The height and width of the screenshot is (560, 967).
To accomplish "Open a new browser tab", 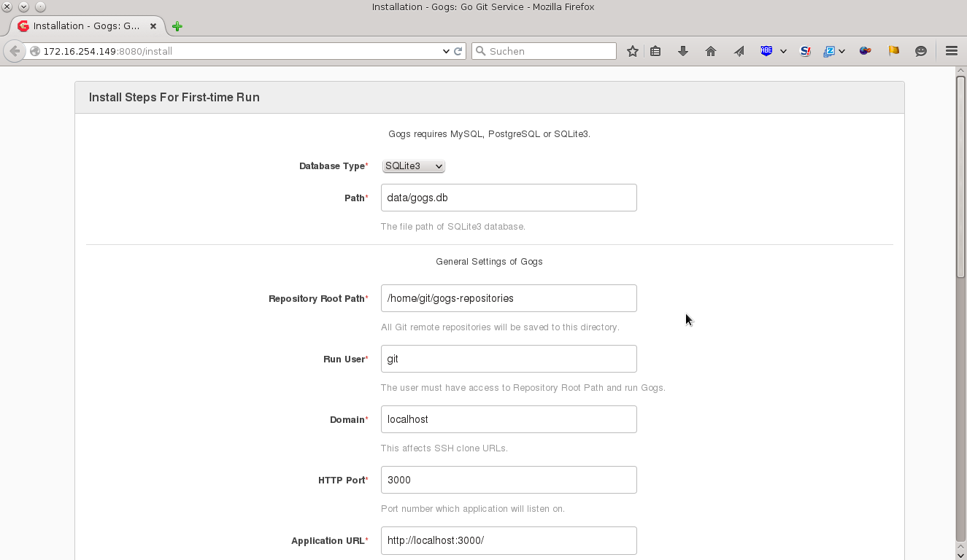I will coord(176,25).
